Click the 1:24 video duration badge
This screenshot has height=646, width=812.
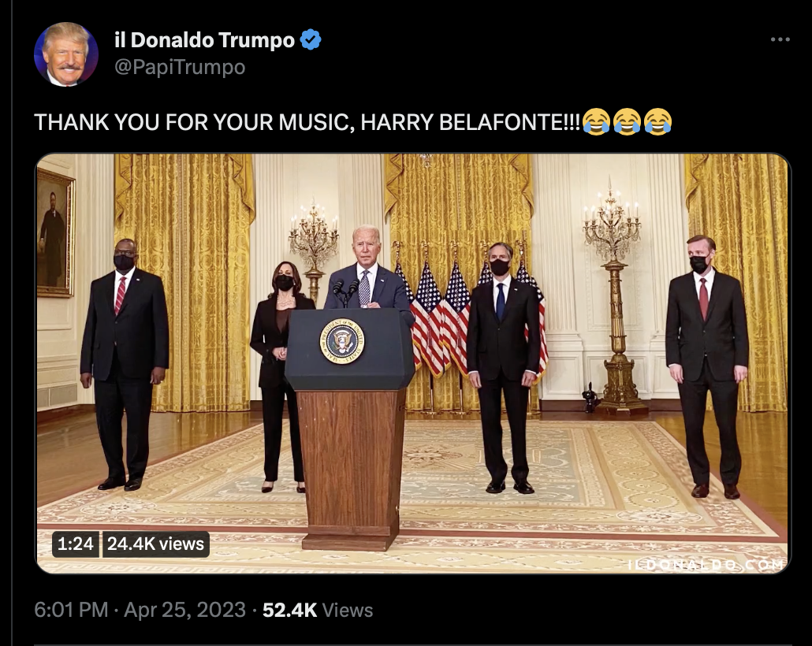75,544
